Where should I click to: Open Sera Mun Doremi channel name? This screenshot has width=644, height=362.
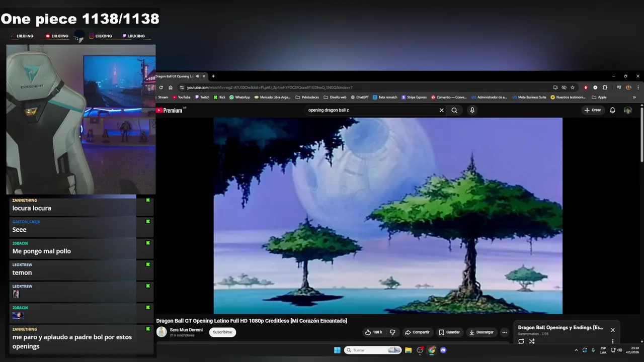[186, 330]
